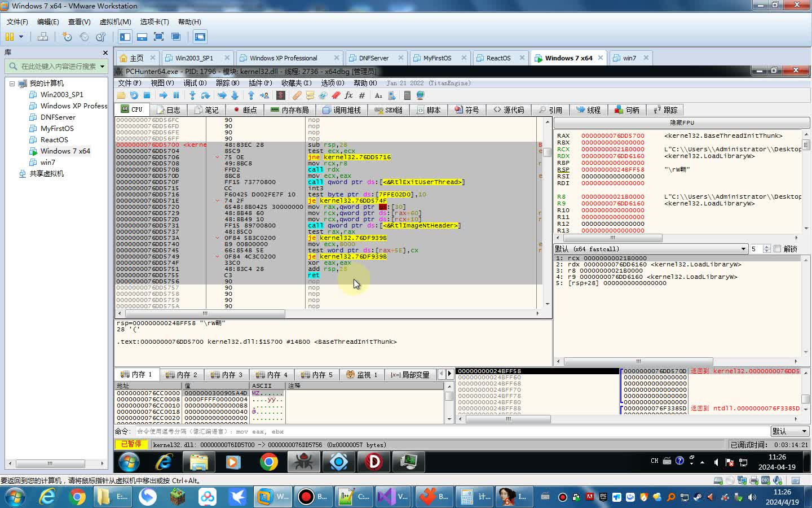Pause execution with the x64dbg pause icon
812x508 pixels.
pos(176,95)
